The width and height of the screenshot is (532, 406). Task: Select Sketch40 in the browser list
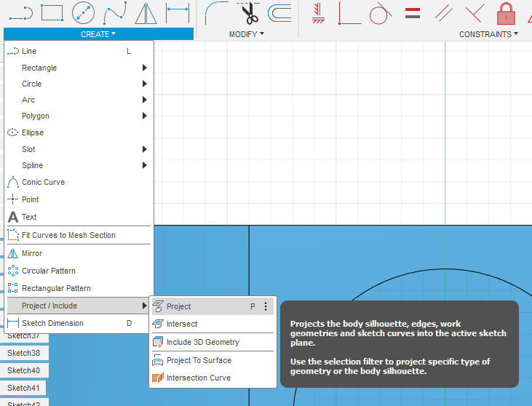(x=24, y=370)
